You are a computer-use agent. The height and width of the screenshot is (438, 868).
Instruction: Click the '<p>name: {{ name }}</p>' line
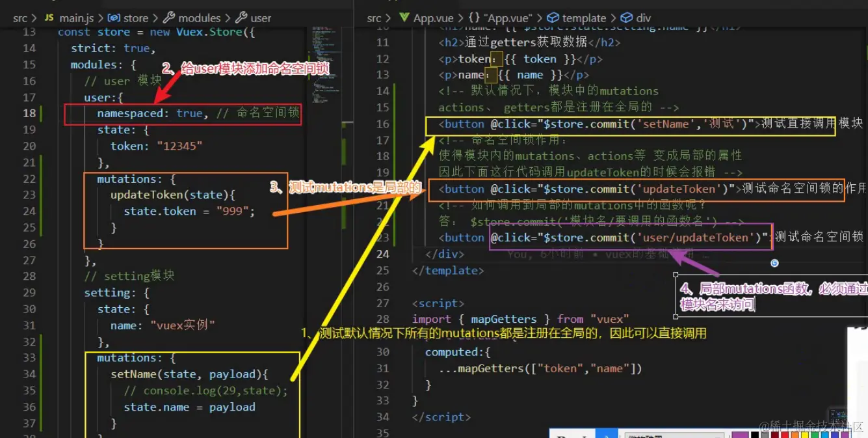tap(514, 75)
